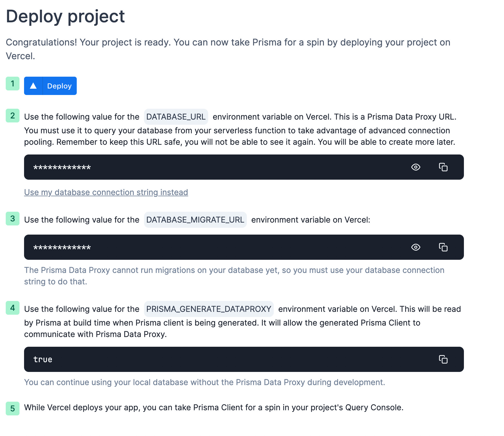This screenshot has height=436, width=504.
Task: Reveal the hidden DATABASE_MIGRATE_URL secret
Action: 416,247
